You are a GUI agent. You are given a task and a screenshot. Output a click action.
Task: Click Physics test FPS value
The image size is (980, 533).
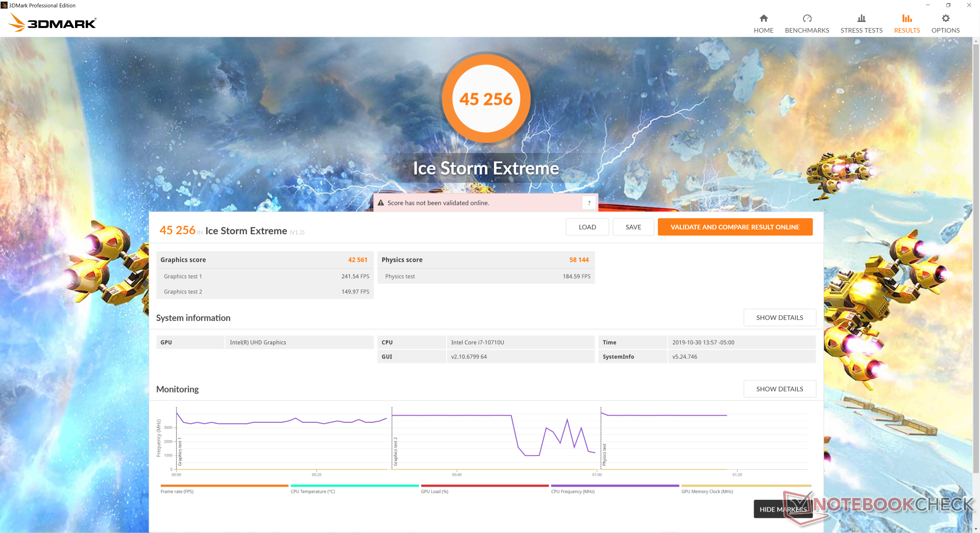[x=577, y=276]
